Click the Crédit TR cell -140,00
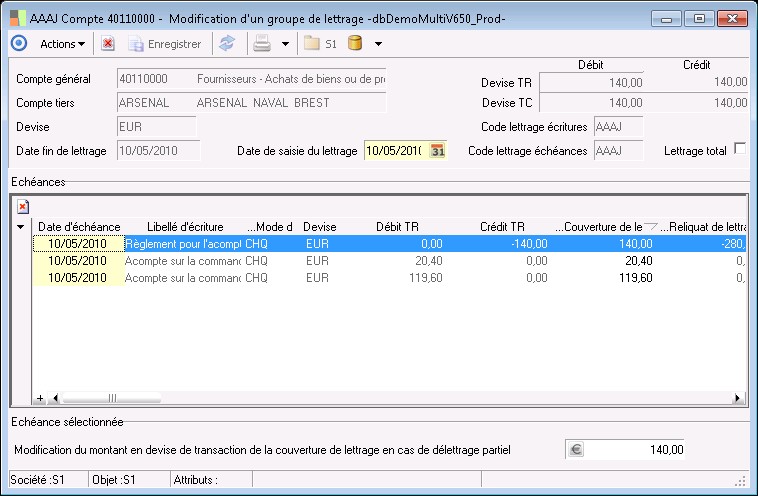Viewport: 758px width, 496px height. [529, 244]
